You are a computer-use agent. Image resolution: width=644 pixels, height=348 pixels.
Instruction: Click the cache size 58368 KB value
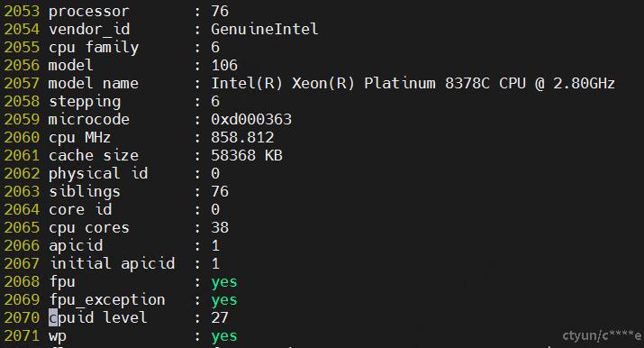pyautogui.click(x=247, y=156)
